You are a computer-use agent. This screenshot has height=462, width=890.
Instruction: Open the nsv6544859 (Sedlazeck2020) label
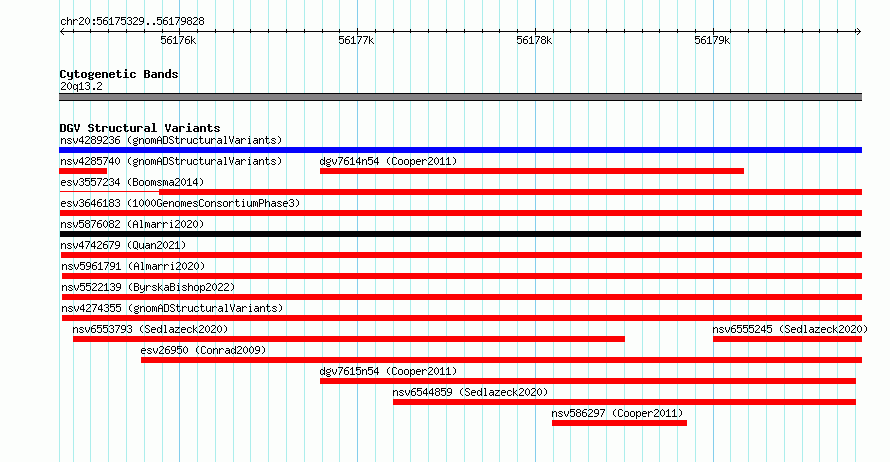470,392
